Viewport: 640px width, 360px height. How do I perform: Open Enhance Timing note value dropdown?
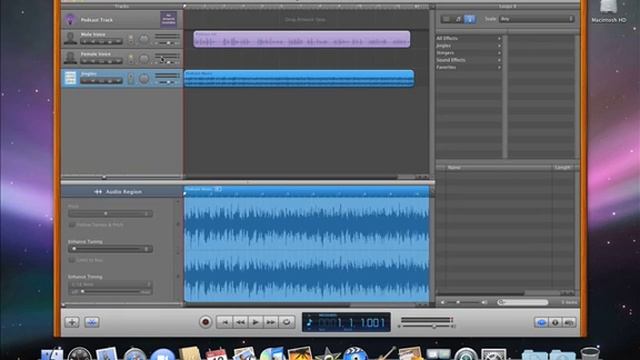(x=110, y=284)
